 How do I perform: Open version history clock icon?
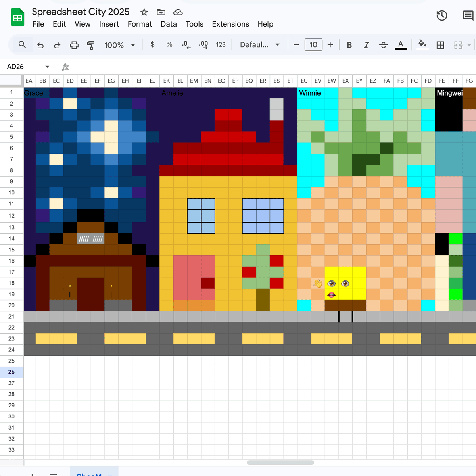click(x=442, y=15)
